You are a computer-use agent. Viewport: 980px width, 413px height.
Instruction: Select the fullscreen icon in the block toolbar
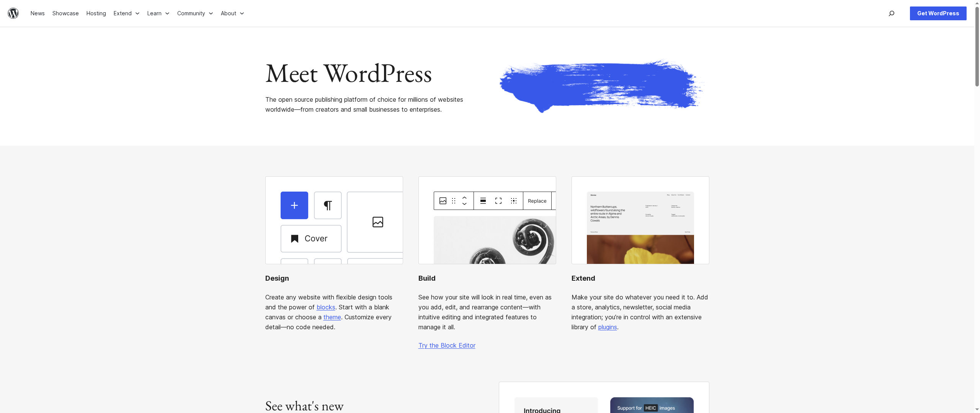click(498, 201)
